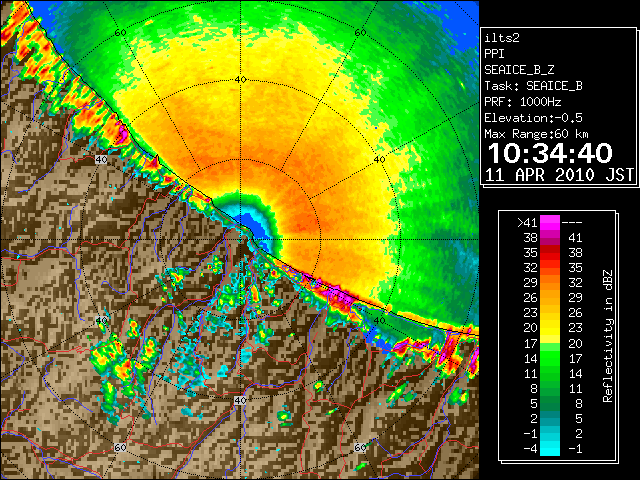Click the 'SEAICE_B_Z' product label
This screenshot has width=640, height=480.
pyautogui.click(x=519, y=70)
